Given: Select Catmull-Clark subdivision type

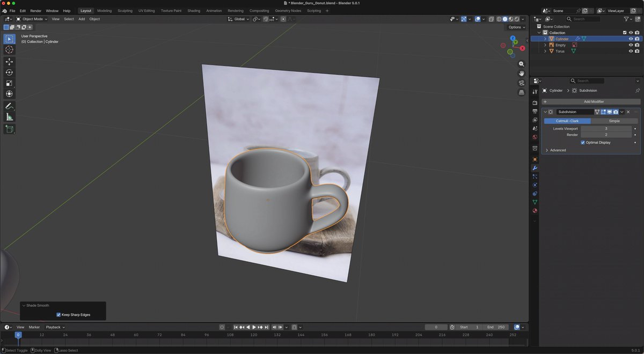Looking at the screenshot, I should (x=567, y=121).
